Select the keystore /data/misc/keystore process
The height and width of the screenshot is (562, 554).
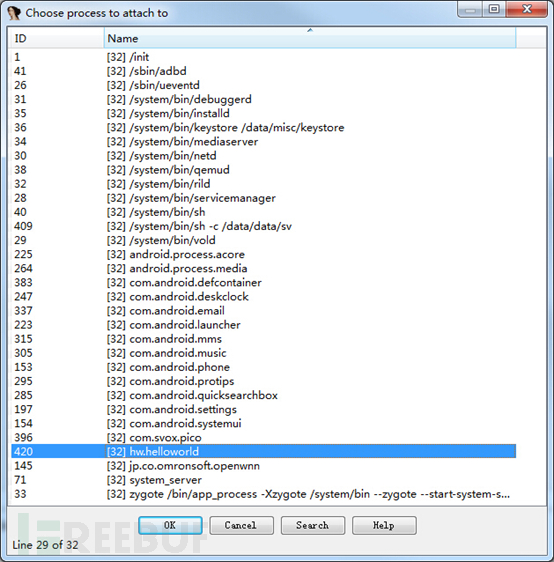pos(263,128)
